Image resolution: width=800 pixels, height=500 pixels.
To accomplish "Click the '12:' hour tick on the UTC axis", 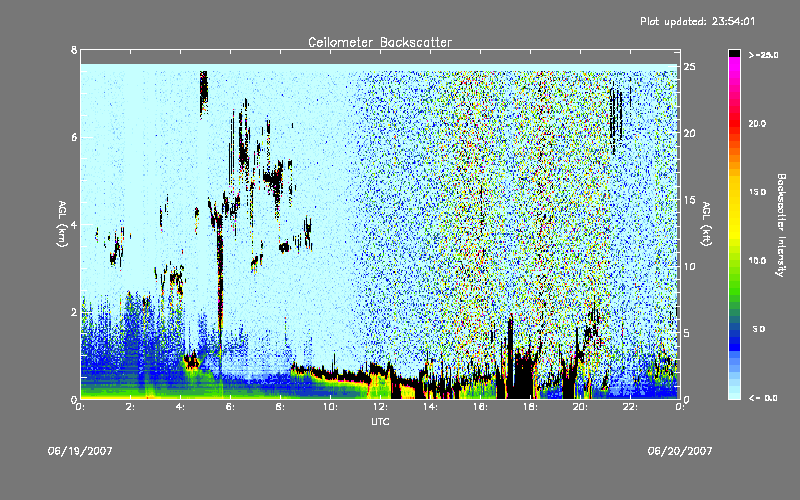I will [381, 407].
